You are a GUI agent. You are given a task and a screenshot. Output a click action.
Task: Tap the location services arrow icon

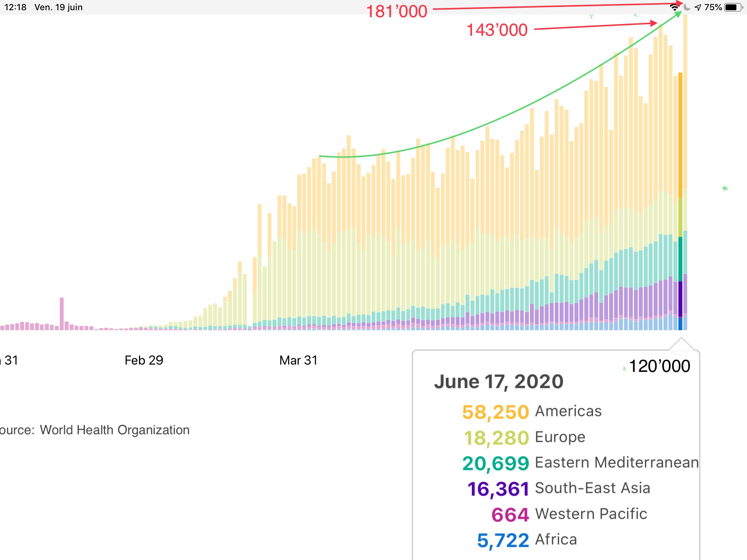698,7
